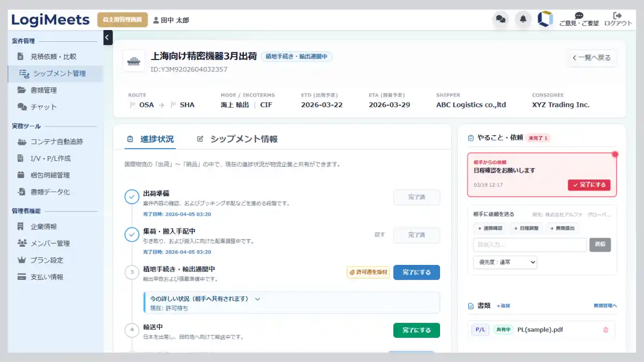Viewport: 644px width, 362px height.
Task: Click the 出荷準備 completed step checkmark
Action: point(131,197)
